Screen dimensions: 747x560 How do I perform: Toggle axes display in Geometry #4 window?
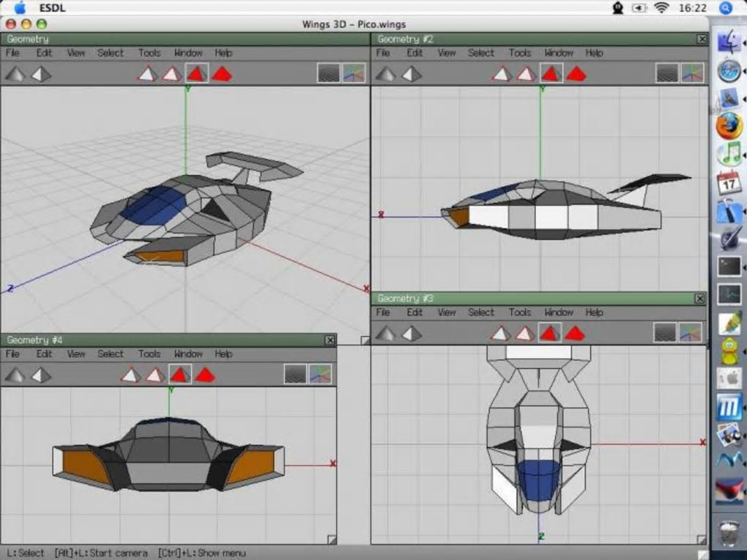click(x=320, y=374)
